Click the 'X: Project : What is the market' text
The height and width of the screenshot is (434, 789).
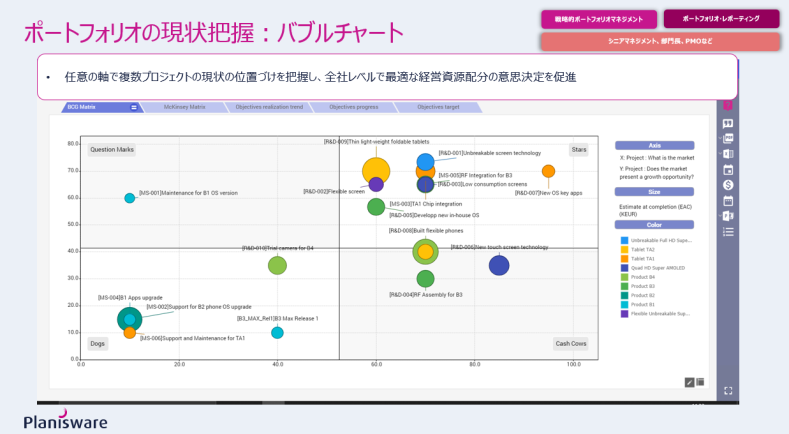coord(657,158)
